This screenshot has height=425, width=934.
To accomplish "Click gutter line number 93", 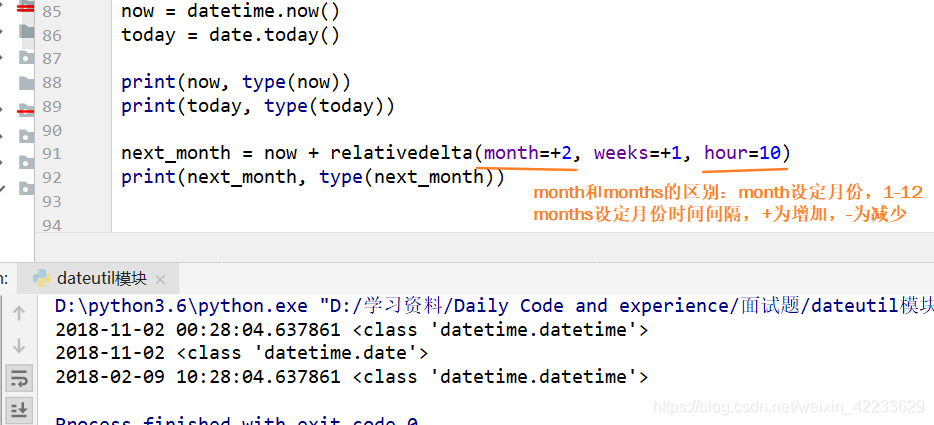I will pos(52,201).
